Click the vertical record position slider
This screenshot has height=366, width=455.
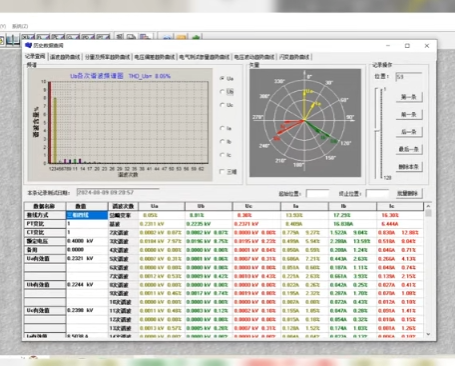click(378, 133)
